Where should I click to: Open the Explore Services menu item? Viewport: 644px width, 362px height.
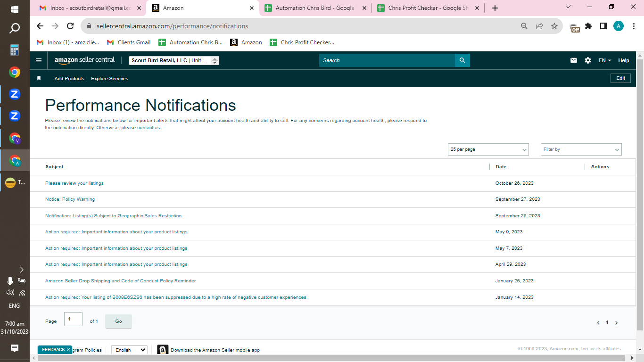tap(109, 79)
